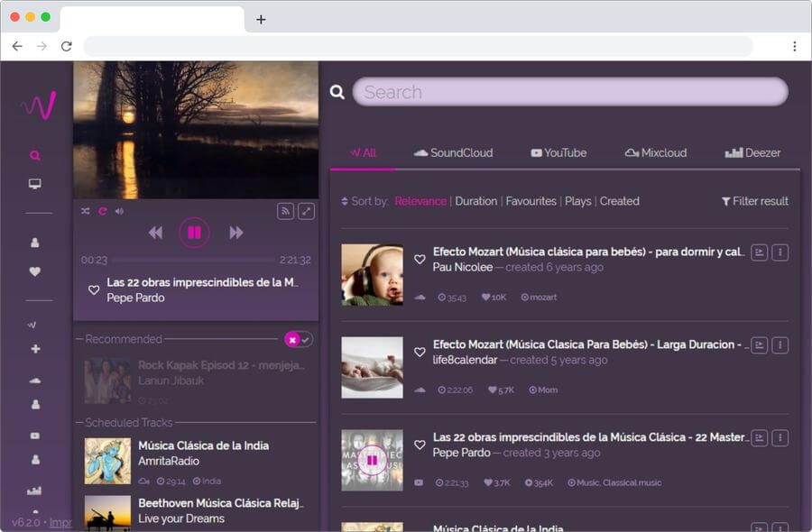Viewport: 812px width, 532px height.
Task: Open the Pepe Pardo link in results
Action: [461, 453]
